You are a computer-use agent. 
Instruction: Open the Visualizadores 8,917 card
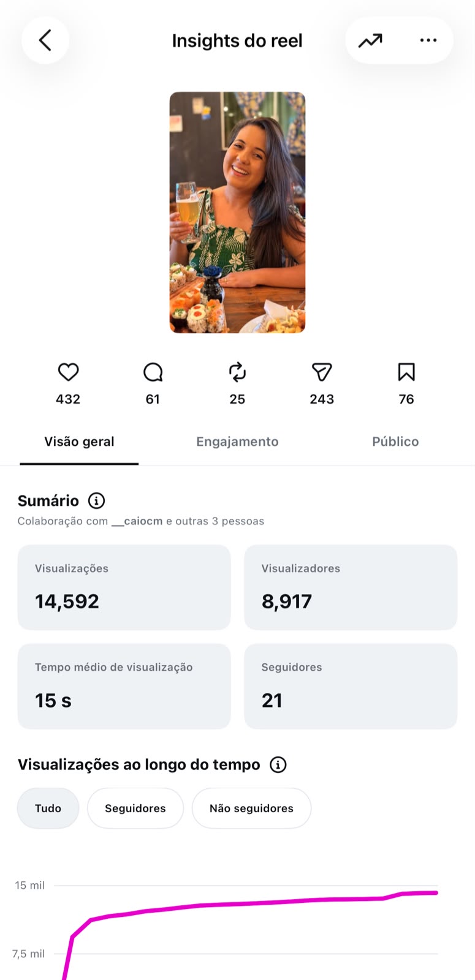click(x=351, y=587)
